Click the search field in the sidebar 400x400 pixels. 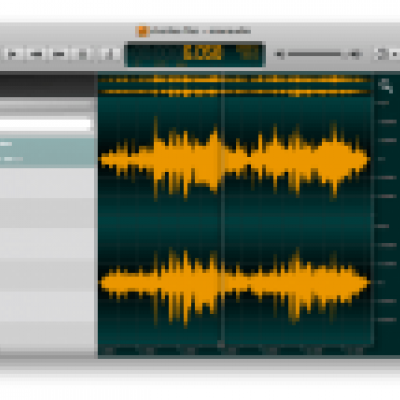click(x=45, y=125)
